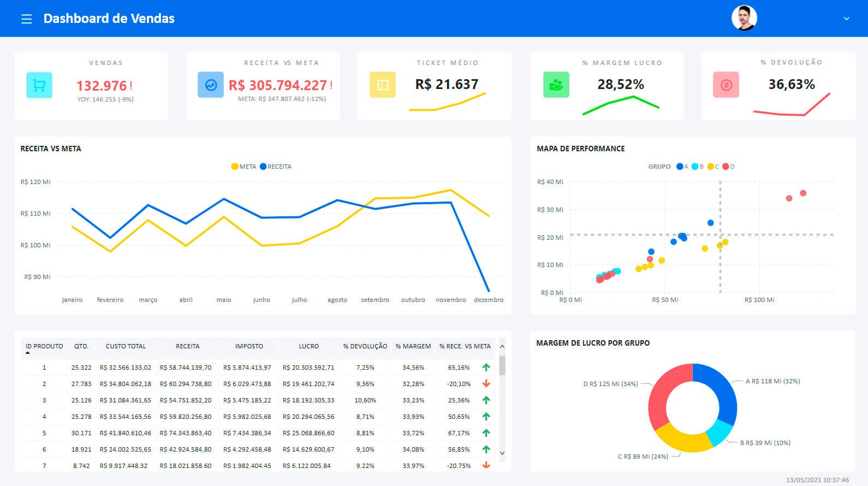Click META: R$ 347.807.462 (-12%) text
868x486 pixels.
point(282,99)
